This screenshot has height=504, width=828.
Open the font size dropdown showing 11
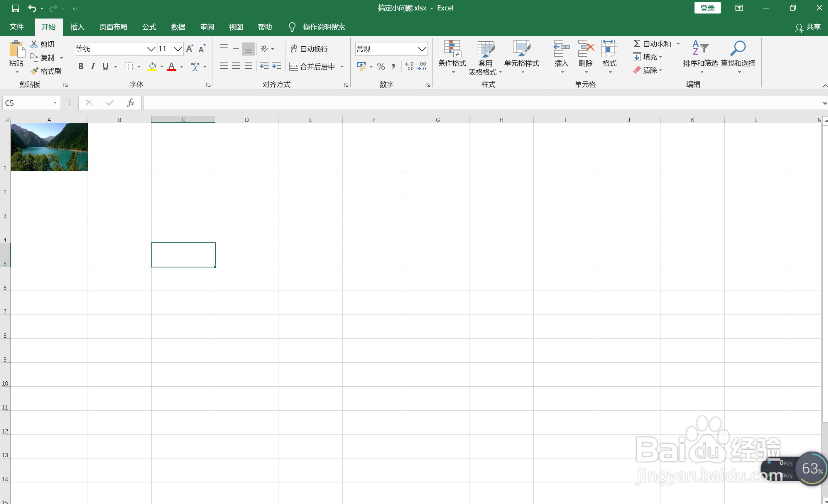177,49
